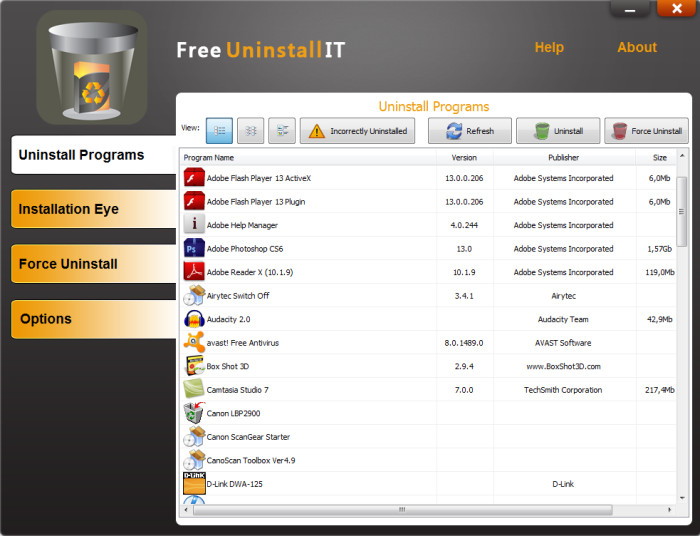The image size is (700, 536).
Task: Click the Airytec Switch Off icon
Action: pyautogui.click(x=194, y=295)
